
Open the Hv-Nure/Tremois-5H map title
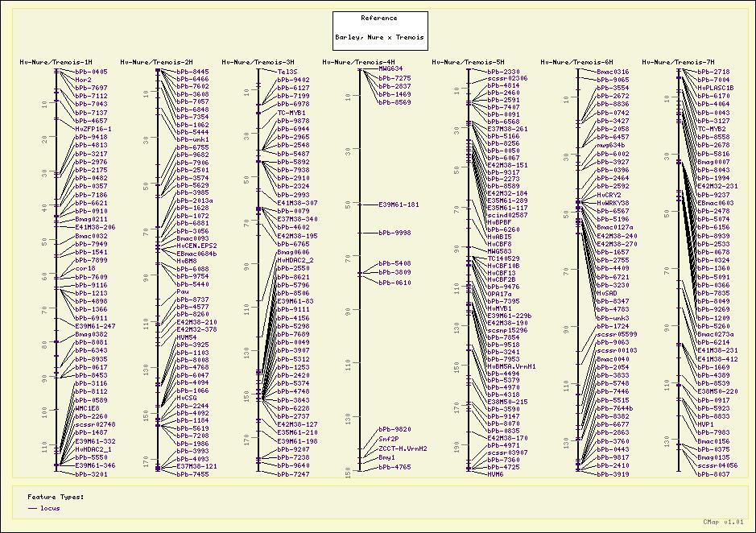pyautogui.click(x=468, y=62)
